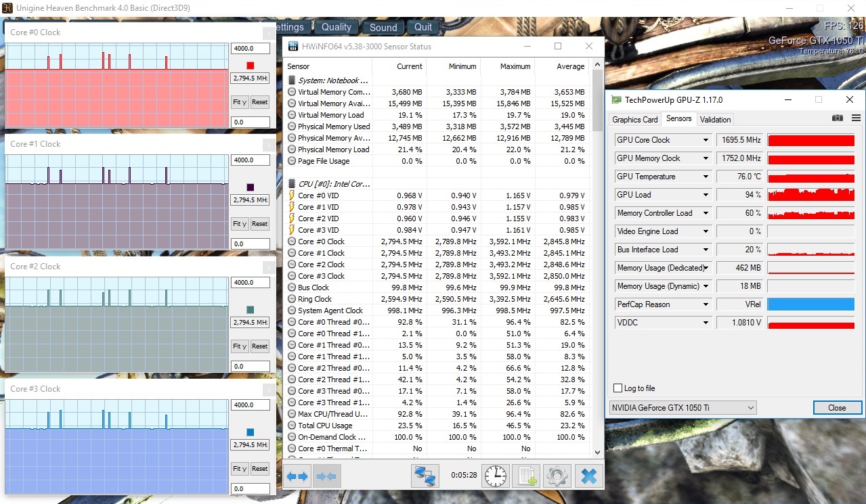Switch to the Graphics Card tab
Viewport: 866px width, 504px height.
click(635, 120)
